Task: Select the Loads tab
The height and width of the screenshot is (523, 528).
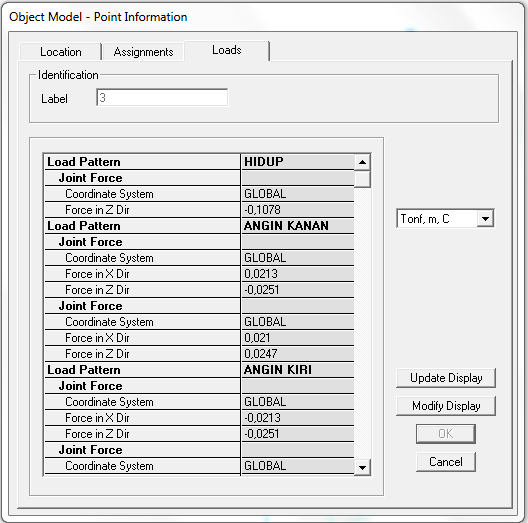Action: pos(227,50)
